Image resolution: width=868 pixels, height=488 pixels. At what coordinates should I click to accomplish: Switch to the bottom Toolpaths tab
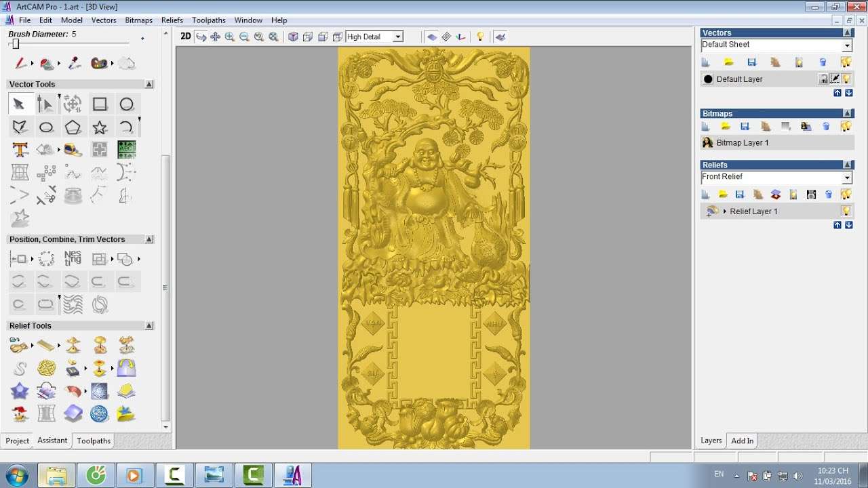point(94,441)
